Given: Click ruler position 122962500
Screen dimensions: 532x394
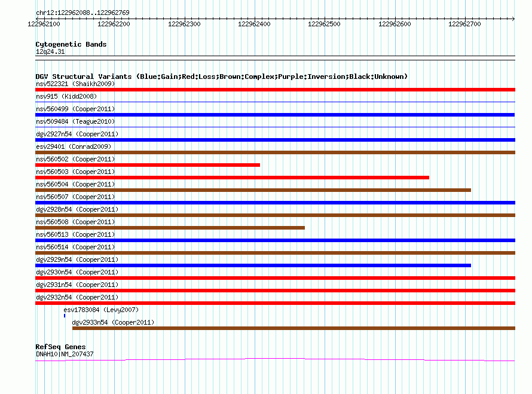Looking at the screenshot, I should (324, 24).
